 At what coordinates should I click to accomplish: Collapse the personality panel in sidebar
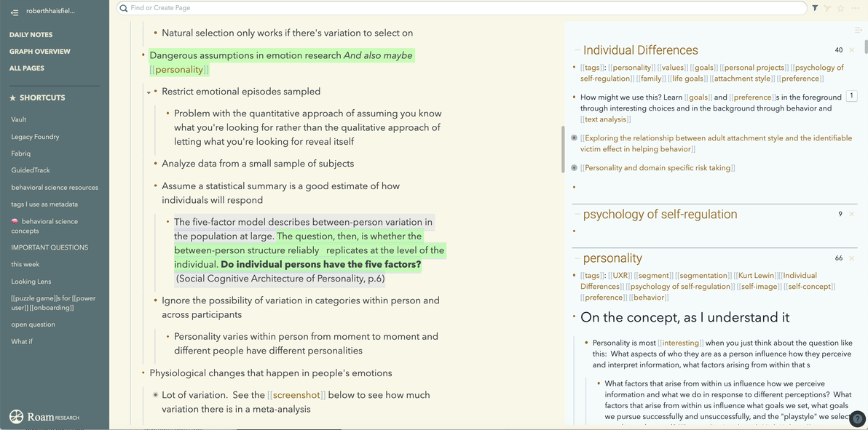(577, 258)
